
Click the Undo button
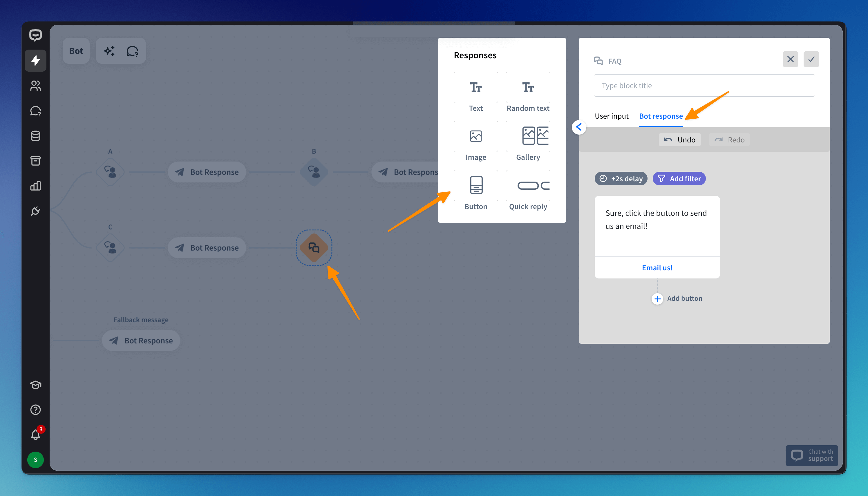tap(679, 140)
